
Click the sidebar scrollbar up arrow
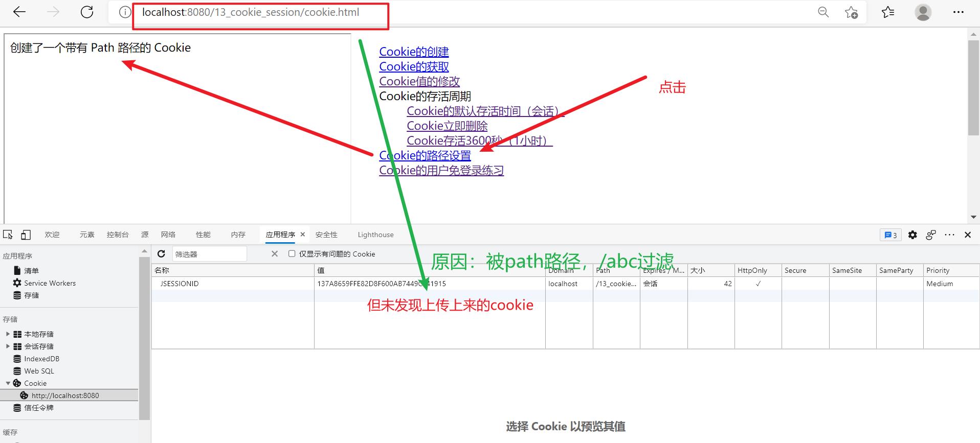tap(144, 251)
